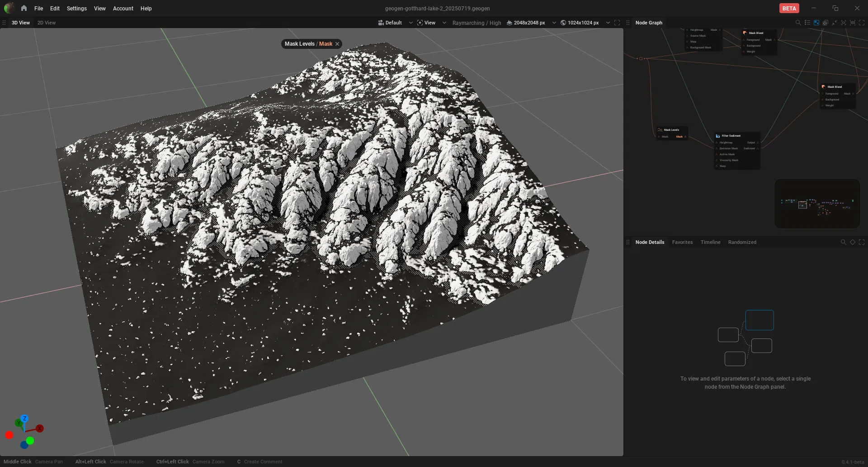Switch to the Timeline tab

coord(710,242)
